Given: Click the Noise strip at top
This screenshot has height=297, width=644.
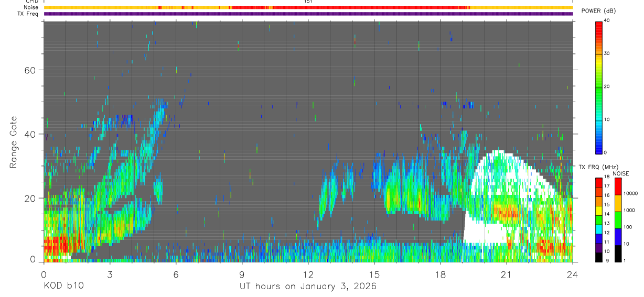Looking at the screenshot, I should click(x=308, y=7).
